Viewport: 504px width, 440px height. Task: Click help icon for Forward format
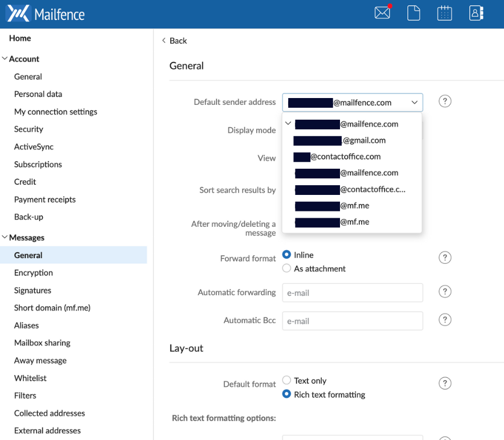click(x=445, y=258)
